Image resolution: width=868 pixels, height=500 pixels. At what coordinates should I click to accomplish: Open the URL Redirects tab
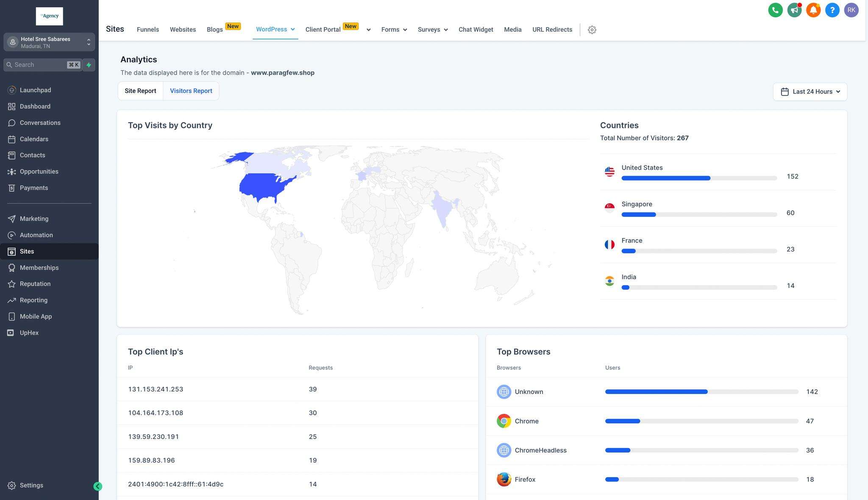(552, 30)
